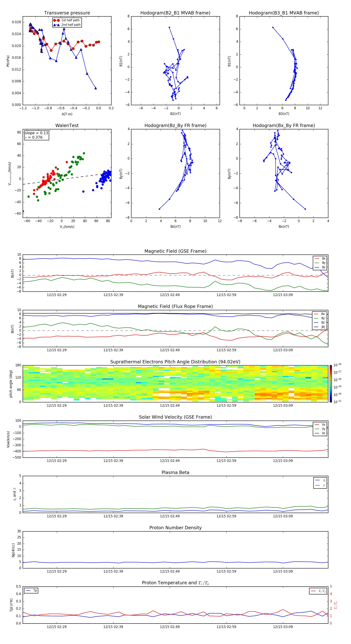Image resolution: width=351 pixels, height=644 pixels.
Task: Click '12/15 02:29' tick on GSE field plot
Action: (x=57, y=295)
